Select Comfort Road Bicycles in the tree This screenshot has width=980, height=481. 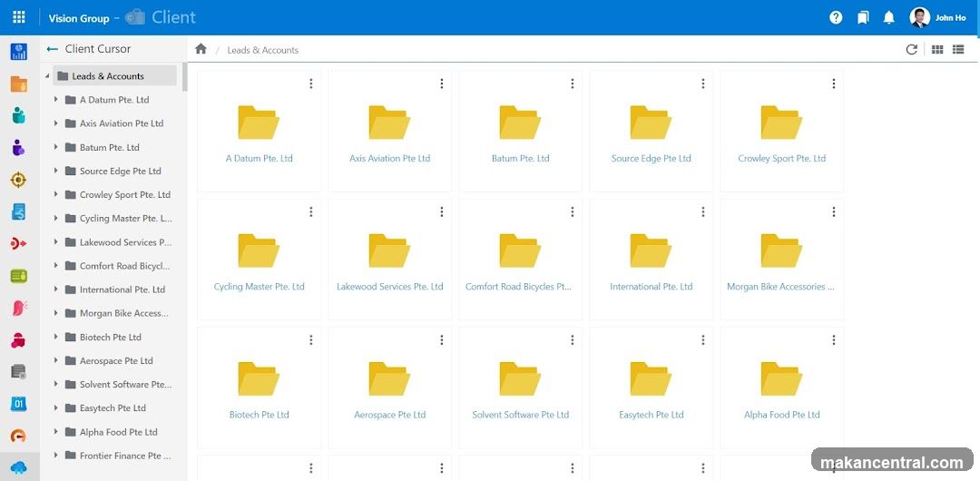(x=124, y=266)
